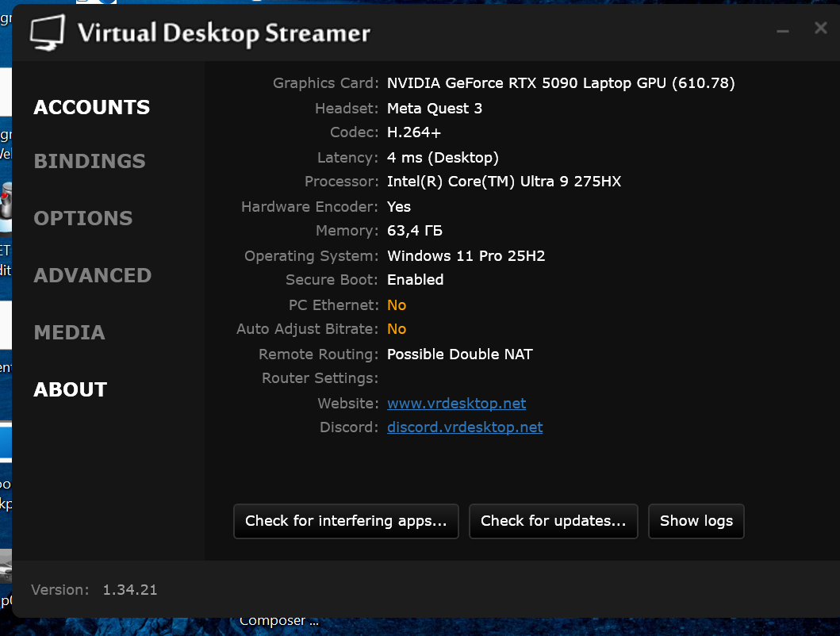Click the codec value H.264+
The image size is (840, 636).
coord(414,132)
